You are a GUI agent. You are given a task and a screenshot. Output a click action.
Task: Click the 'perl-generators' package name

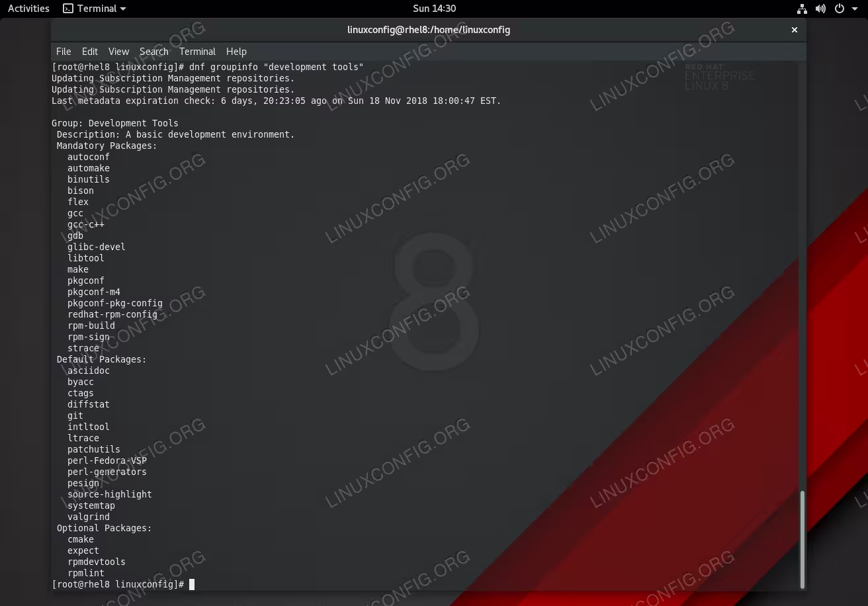[107, 472]
